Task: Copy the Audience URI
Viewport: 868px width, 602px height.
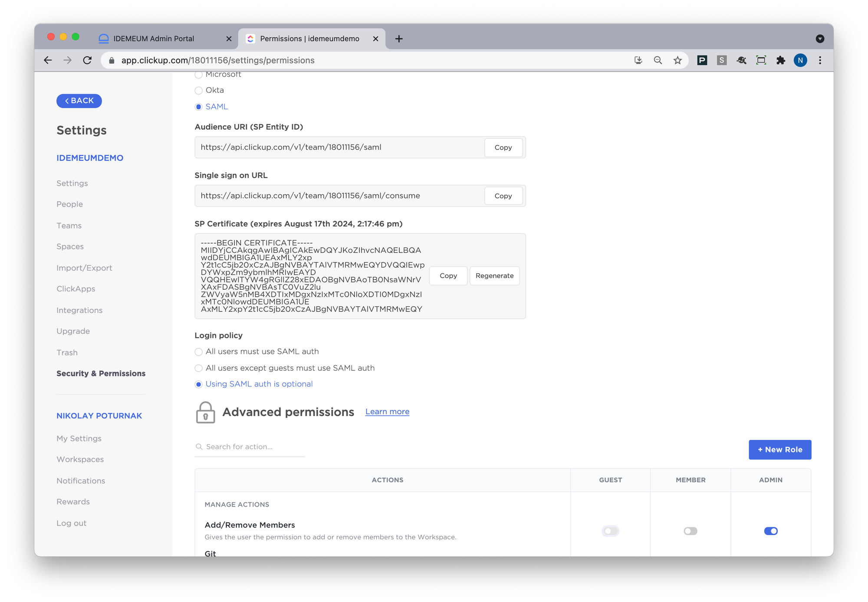Action: click(x=503, y=147)
